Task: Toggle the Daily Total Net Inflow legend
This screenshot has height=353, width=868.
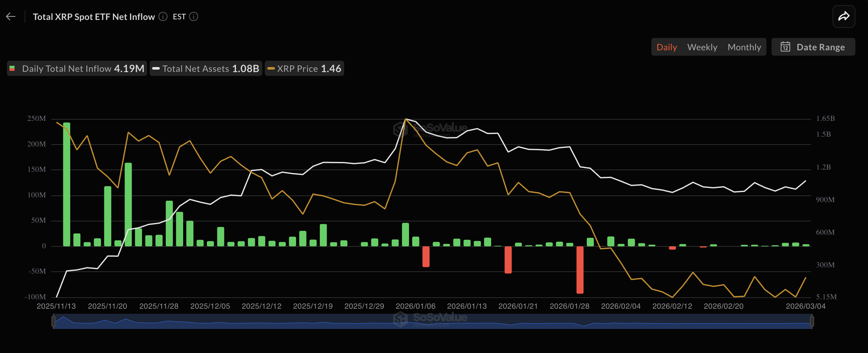Action: [77, 69]
